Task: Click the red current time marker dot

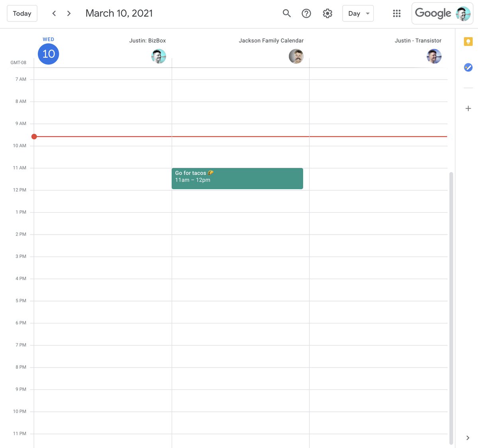Action: [x=34, y=137]
